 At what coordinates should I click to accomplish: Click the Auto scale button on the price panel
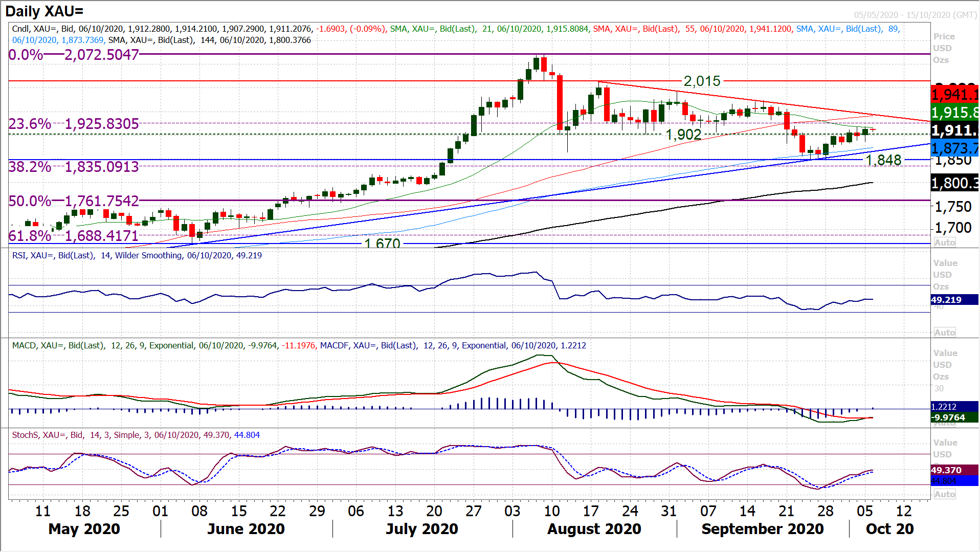[944, 242]
